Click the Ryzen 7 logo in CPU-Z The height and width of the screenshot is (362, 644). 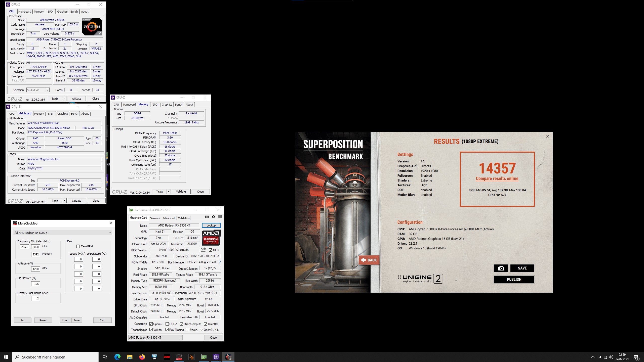click(x=92, y=27)
